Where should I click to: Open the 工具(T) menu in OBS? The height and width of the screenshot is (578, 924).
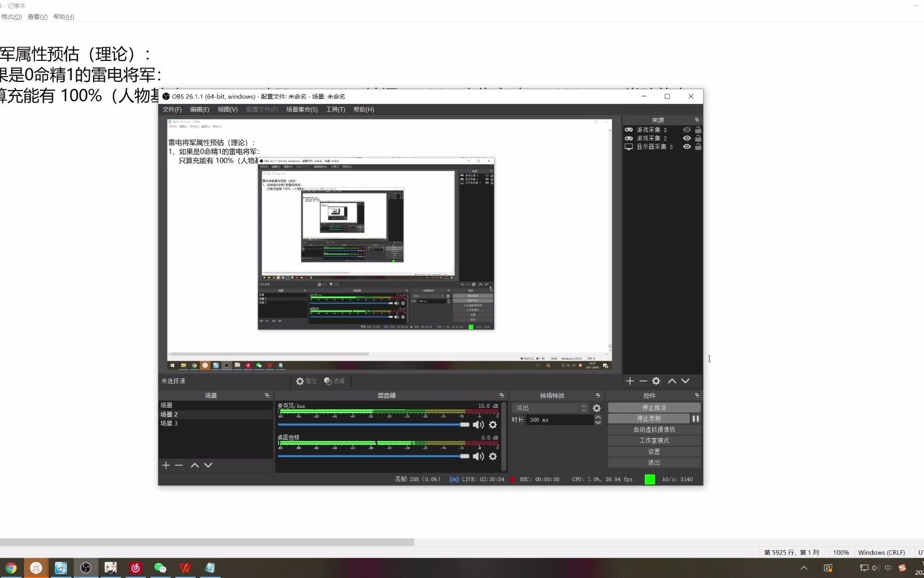click(335, 110)
